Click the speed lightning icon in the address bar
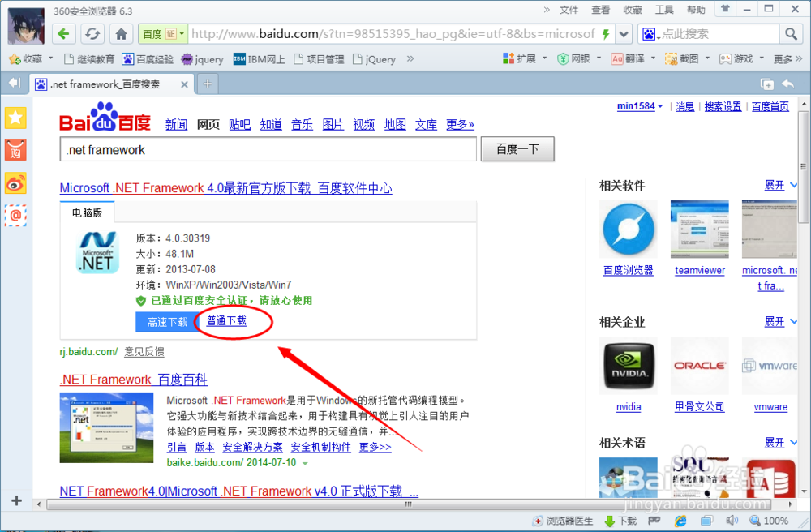 point(606,34)
